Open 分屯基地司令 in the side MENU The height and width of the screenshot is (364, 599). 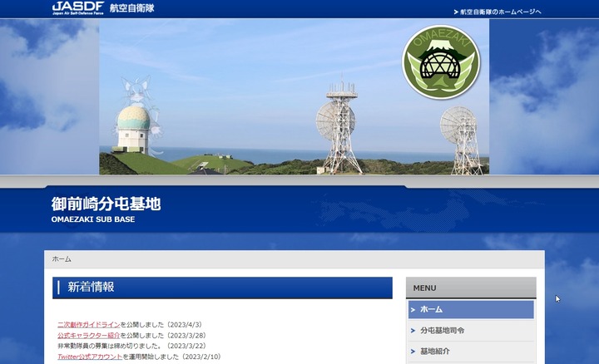471,331
